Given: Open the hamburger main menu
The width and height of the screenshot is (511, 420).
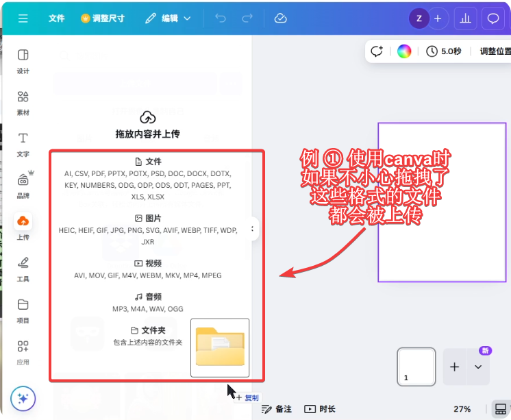Looking at the screenshot, I should point(23,18).
